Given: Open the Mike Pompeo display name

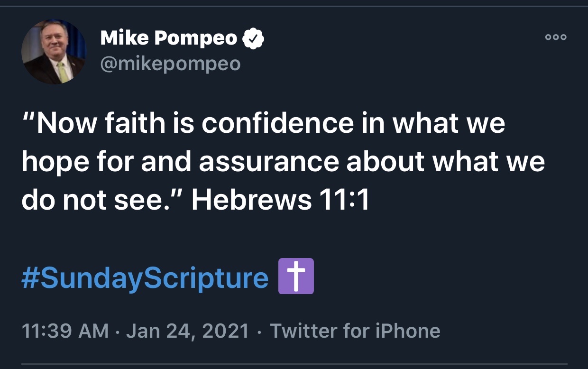Looking at the screenshot, I should [168, 39].
